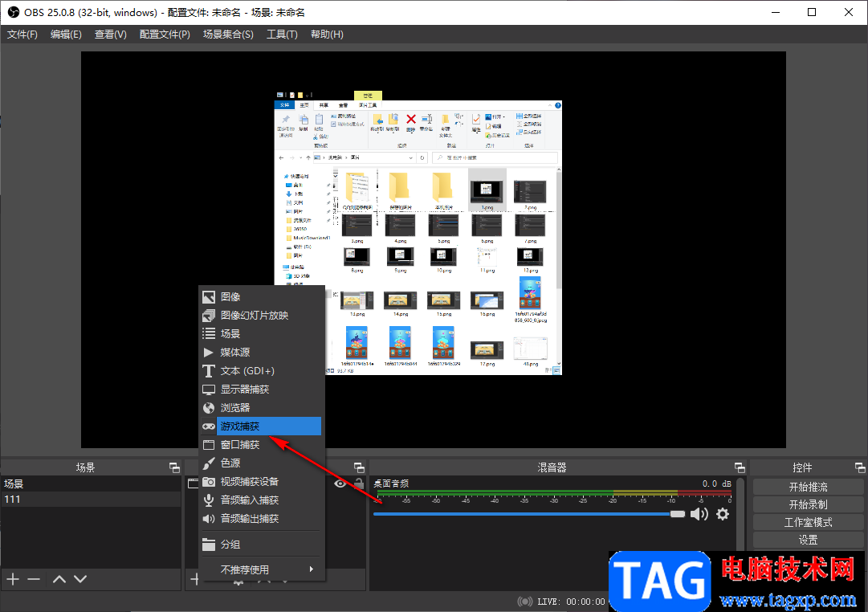The width and height of the screenshot is (868, 612).
Task: Select scene 场景 in list
Action: 91,483
